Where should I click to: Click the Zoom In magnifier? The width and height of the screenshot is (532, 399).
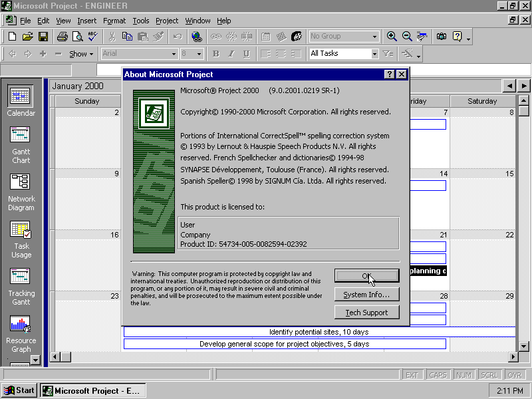(x=392, y=37)
